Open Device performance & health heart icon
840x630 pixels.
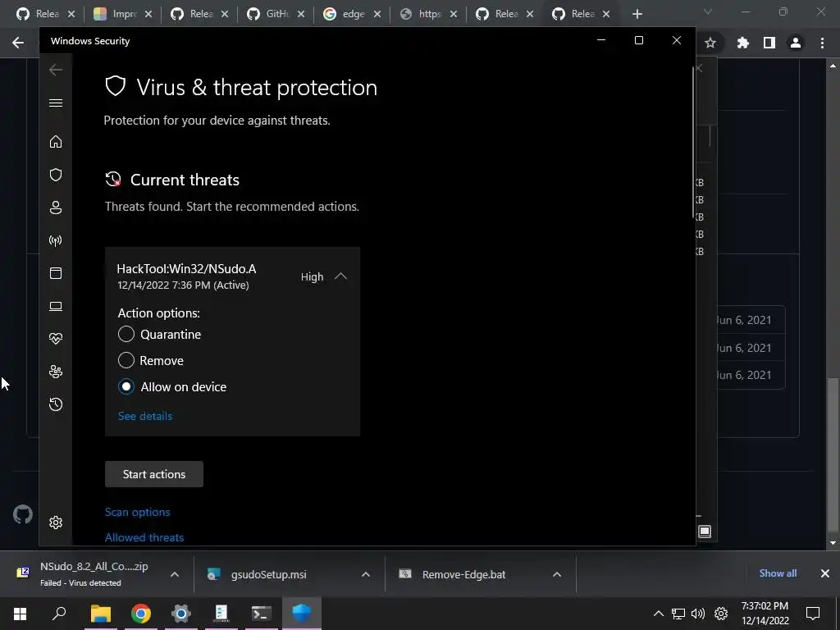(56, 339)
